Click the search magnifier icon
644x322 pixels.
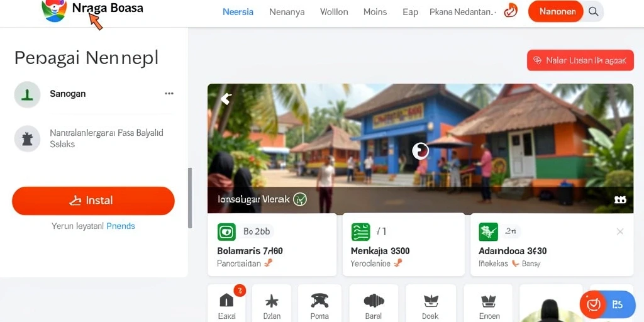tap(593, 11)
